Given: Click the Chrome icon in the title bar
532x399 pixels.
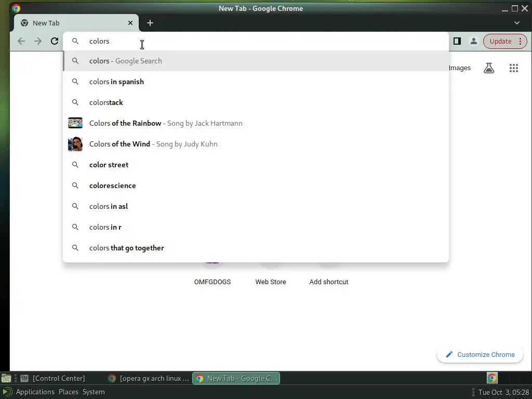Looking at the screenshot, I should (16, 8).
